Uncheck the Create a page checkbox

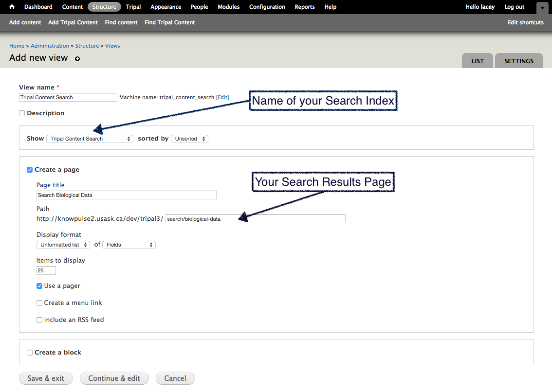pos(30,170)
